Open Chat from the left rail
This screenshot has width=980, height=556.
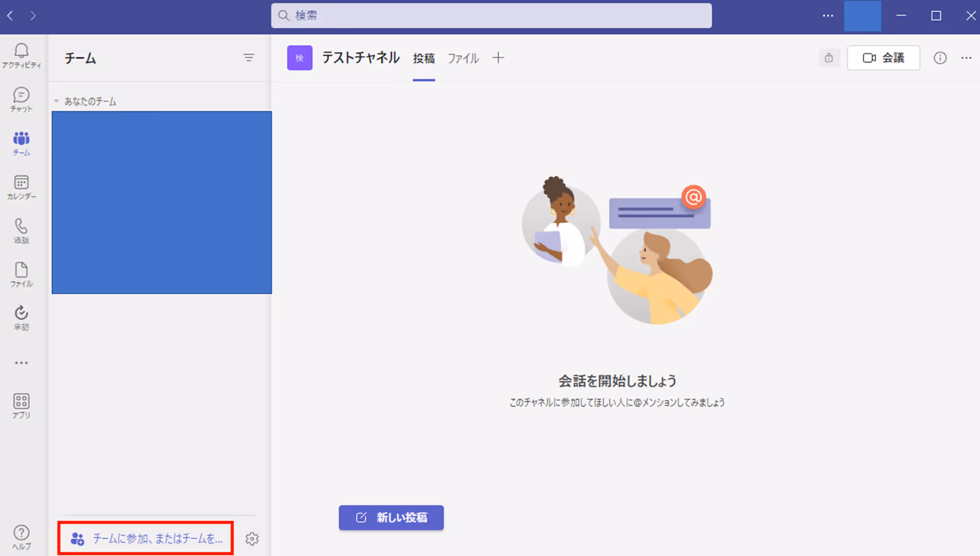point(21,99)
